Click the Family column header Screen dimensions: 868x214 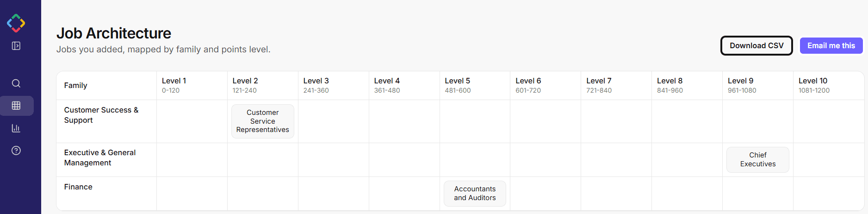coord(76,85)
